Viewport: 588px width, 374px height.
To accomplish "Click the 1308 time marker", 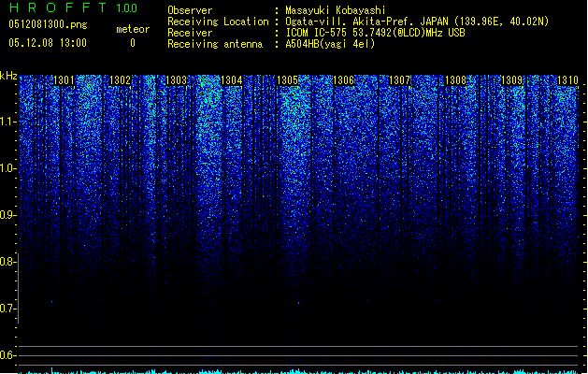I will click(x=455, y=80).
